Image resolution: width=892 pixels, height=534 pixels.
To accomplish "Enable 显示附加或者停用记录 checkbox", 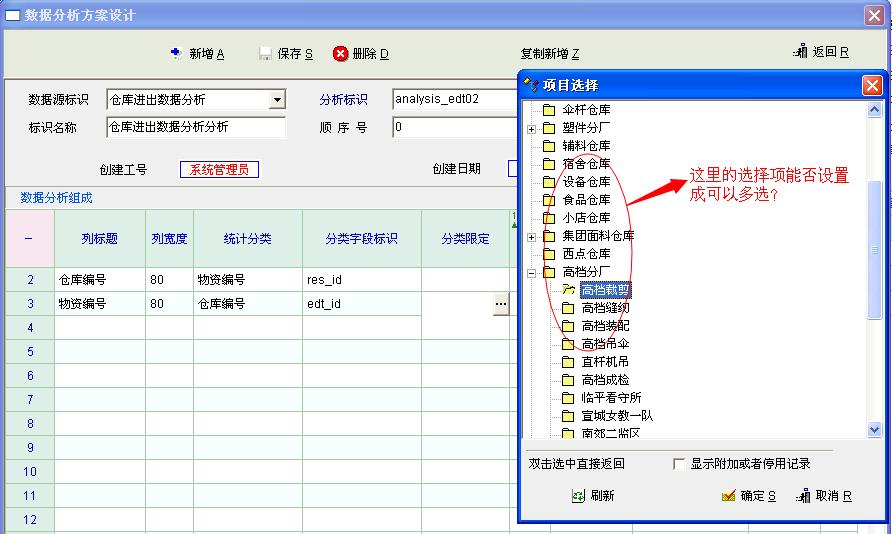I will (679, 464).
